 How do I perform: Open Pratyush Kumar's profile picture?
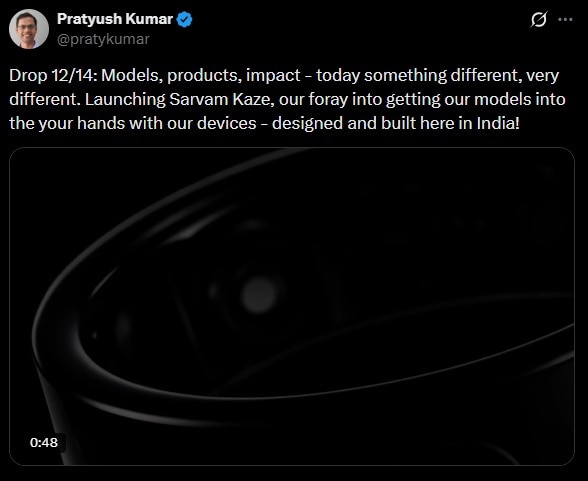[x=29, y=29]
